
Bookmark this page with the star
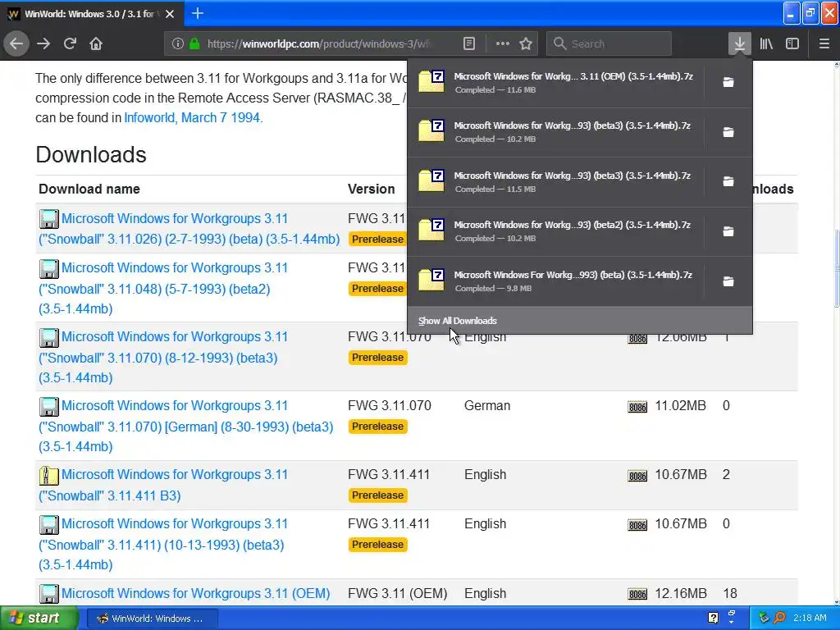(526, 44)
